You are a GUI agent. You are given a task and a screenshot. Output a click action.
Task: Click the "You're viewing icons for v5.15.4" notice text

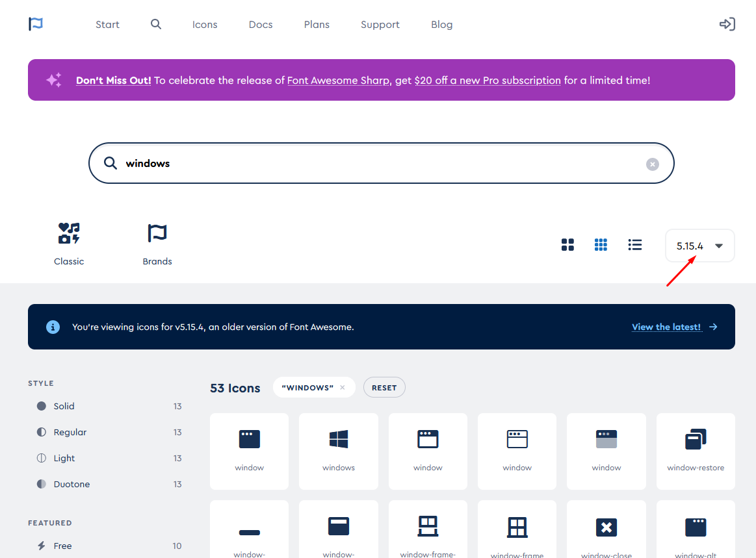click(x=213, y=327)
